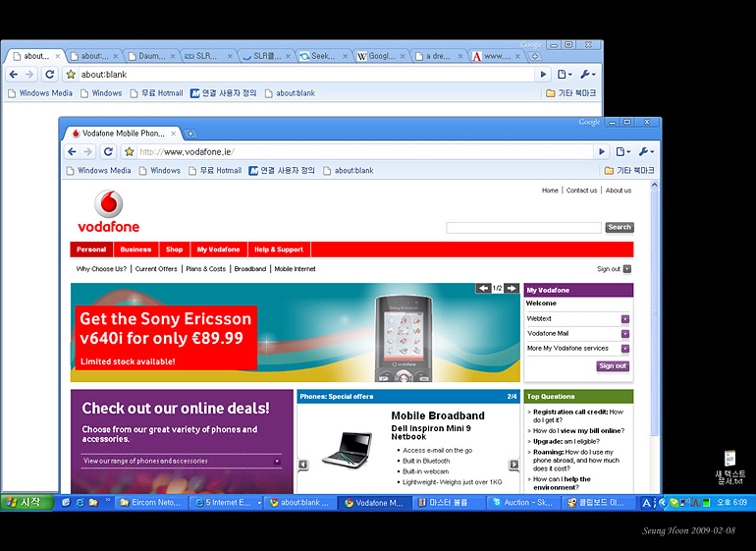The image size is (756, 551).
Task: Click star icon in about:blank window
Action: coord(71,75)
